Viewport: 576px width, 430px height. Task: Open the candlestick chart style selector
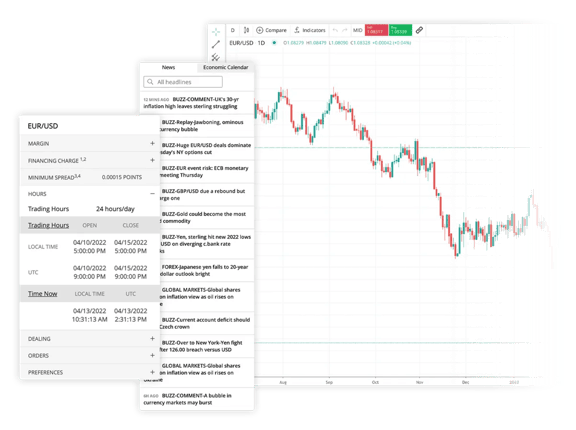(246, 30)
